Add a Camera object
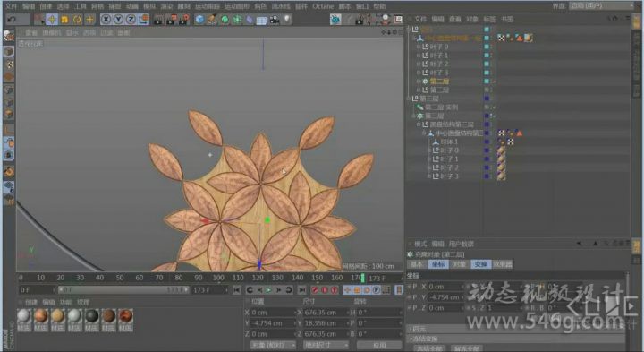This screenshot has width=644, height=352. [x=275, y=20]
